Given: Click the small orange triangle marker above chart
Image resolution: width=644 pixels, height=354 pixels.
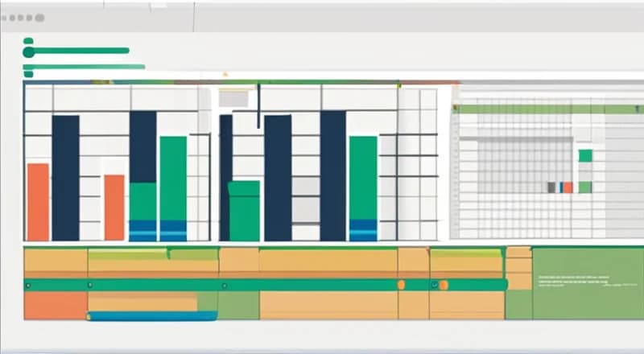Looking at the screenshot, I should [225, 75].
